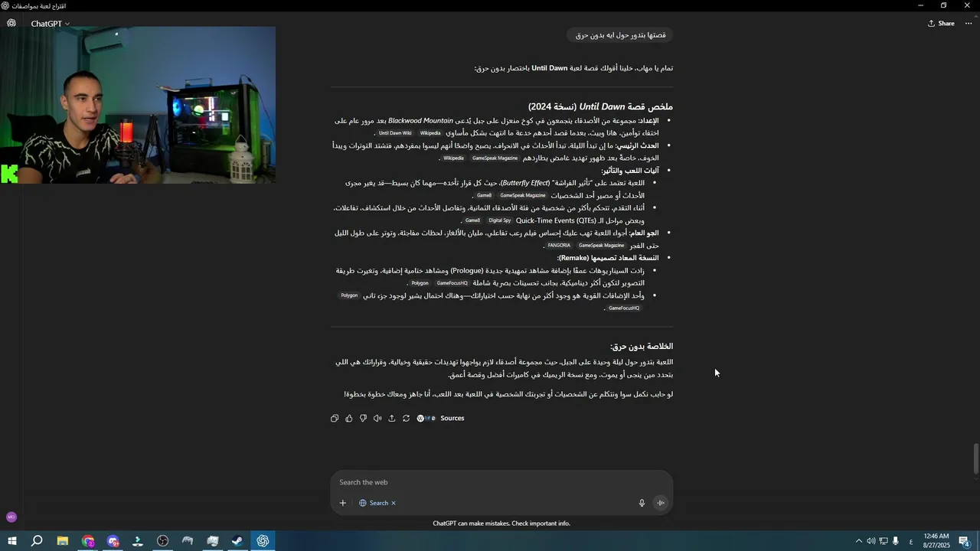Click the plus attach icon in composer

coord(343,503)
